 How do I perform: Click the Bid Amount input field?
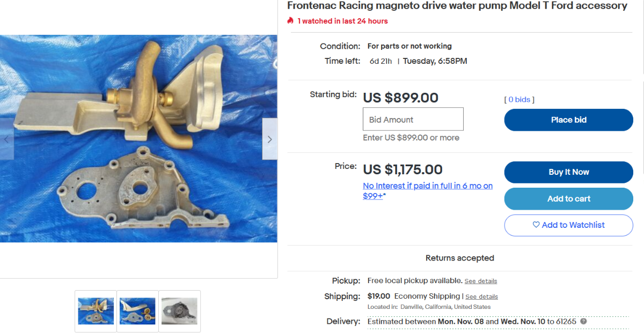(x=413, y=119)
